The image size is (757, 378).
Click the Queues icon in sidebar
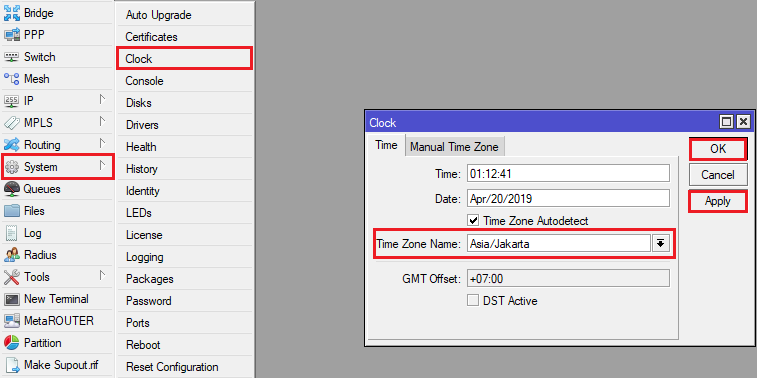click(x=12, y=189)
